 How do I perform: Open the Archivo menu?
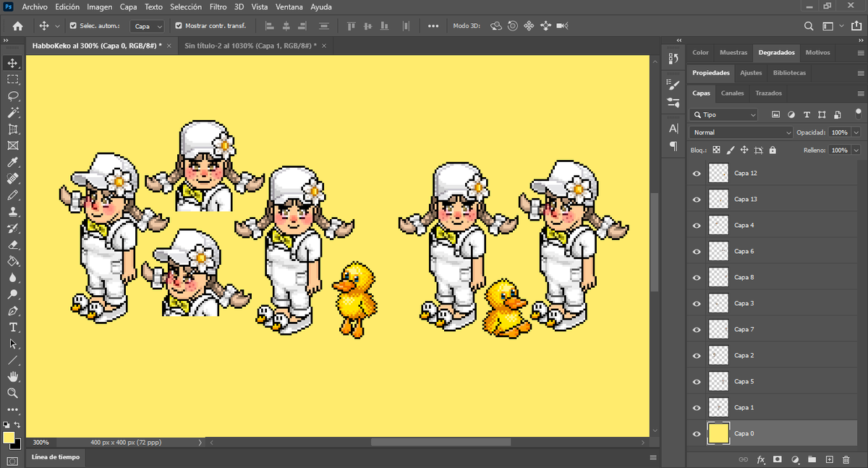(x=35, y=7)
